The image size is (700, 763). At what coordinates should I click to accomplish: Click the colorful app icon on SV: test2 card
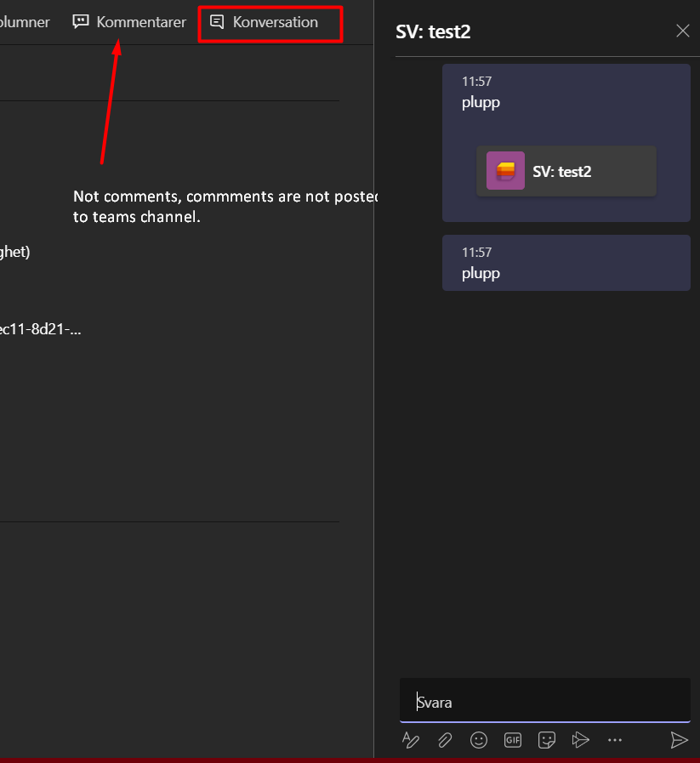coord(504,170)
